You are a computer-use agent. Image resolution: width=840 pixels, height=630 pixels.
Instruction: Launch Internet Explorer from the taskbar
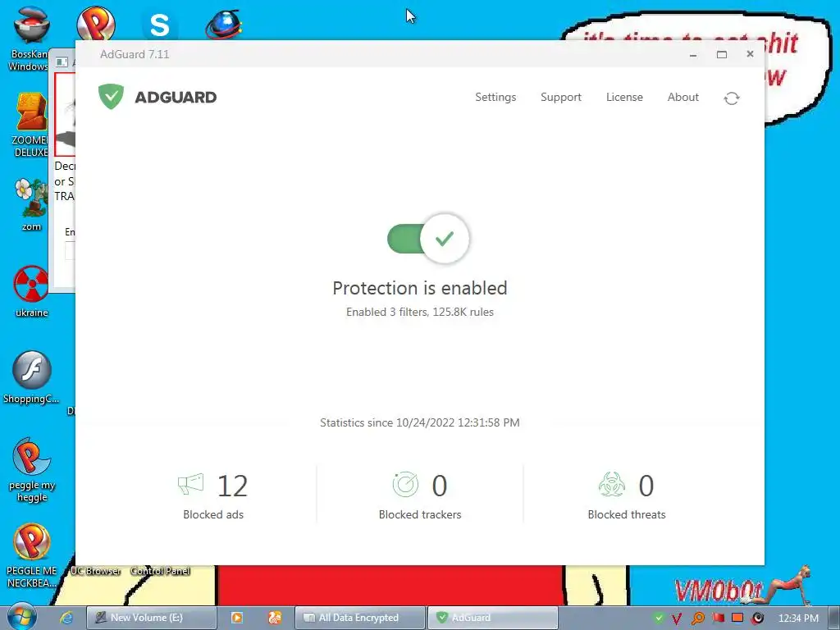(x=66, y=618)
